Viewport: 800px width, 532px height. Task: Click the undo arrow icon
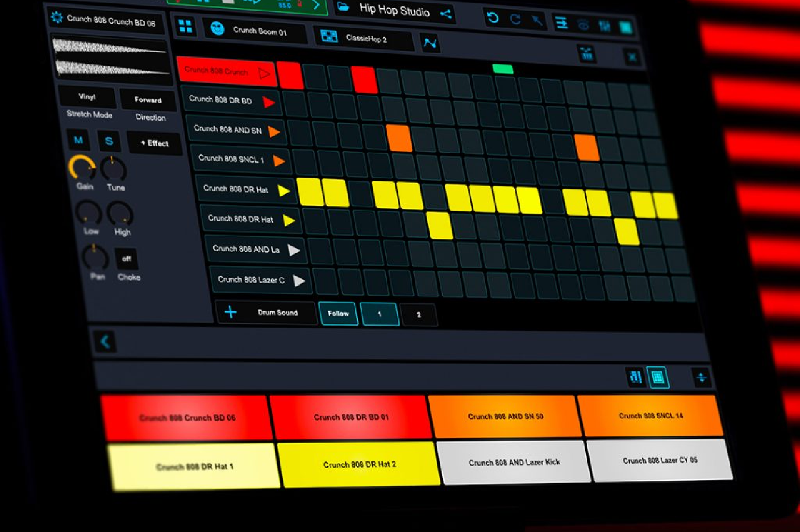coord(493,18)
